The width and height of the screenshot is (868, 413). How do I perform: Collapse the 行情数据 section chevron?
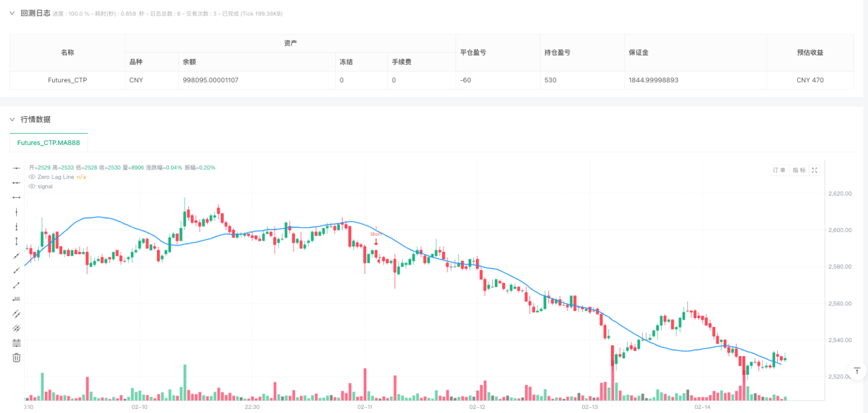click(11, 119)
